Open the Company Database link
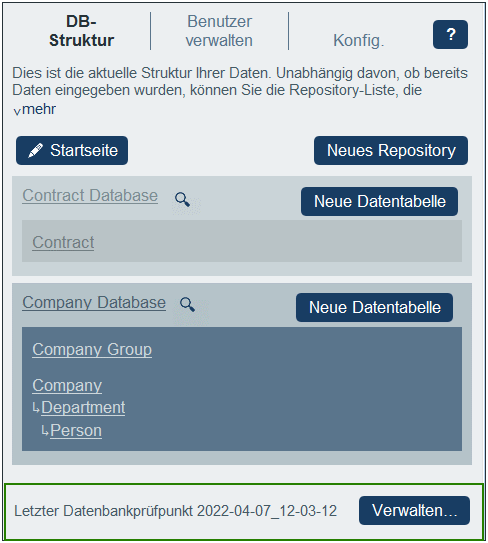Screen dimensions: 488x543 [94, 303]
